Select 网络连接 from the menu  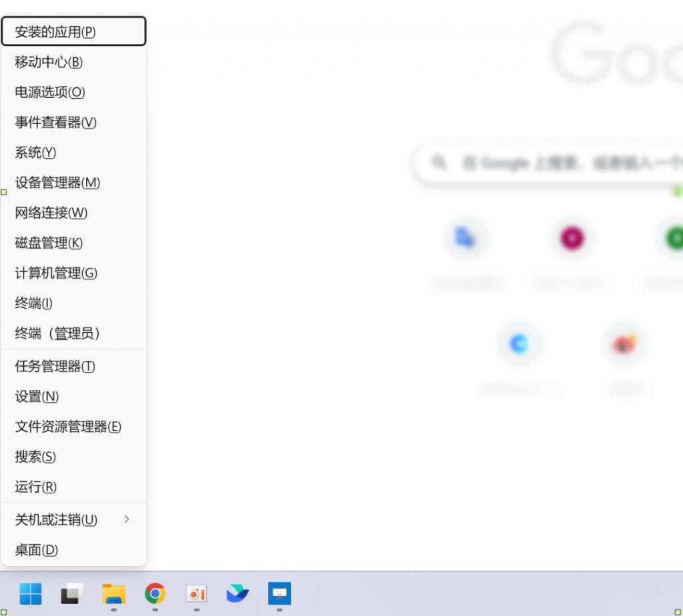pyautogui.click(x=51, y=213)
